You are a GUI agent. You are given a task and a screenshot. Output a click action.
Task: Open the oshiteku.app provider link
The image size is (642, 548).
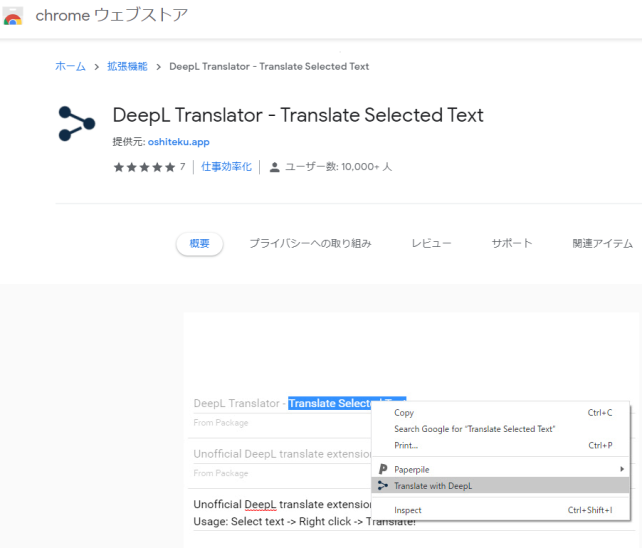tap(179, 142)
